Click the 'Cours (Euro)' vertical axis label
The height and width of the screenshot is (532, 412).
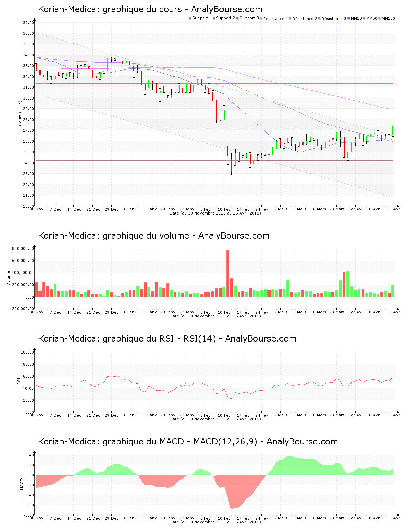[x=20, y=114]
